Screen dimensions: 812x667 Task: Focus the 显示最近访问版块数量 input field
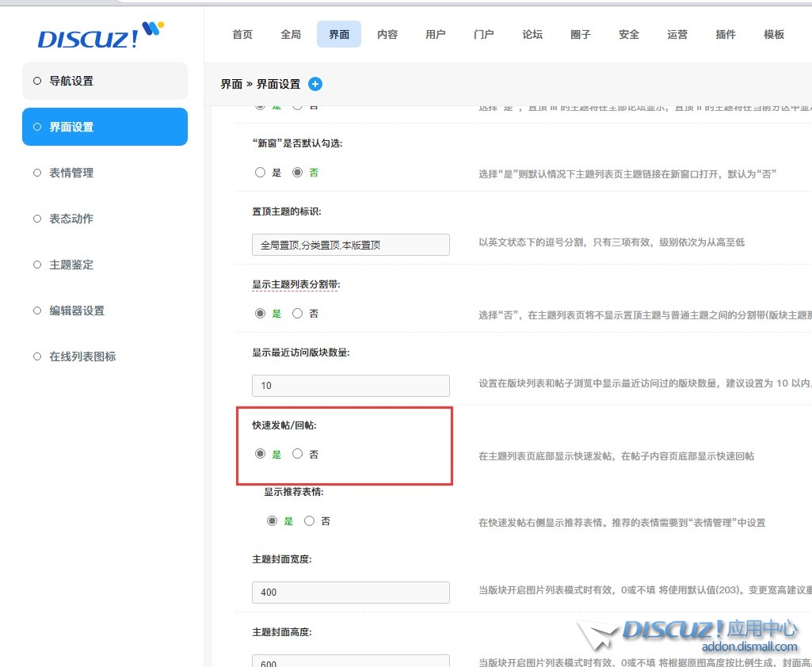click(350, 386)
